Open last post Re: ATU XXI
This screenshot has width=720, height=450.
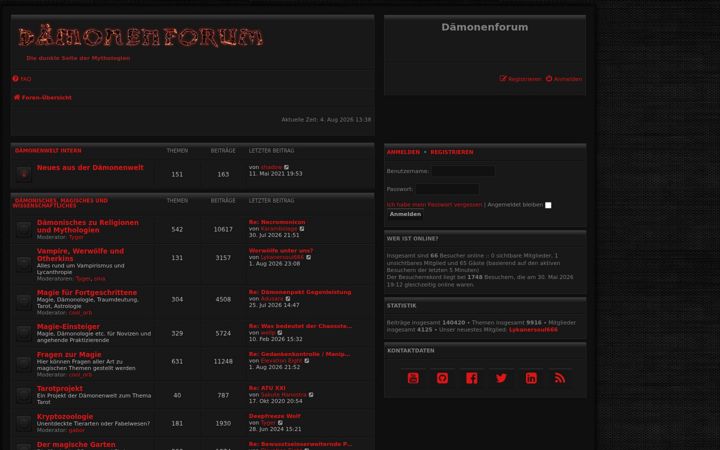267,388
